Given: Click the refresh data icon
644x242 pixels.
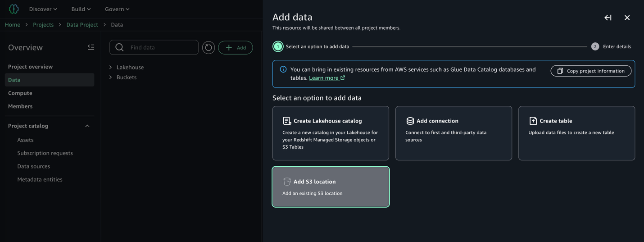Looking at the screenshot, I should pyautogui.click(x=209, y=48).
